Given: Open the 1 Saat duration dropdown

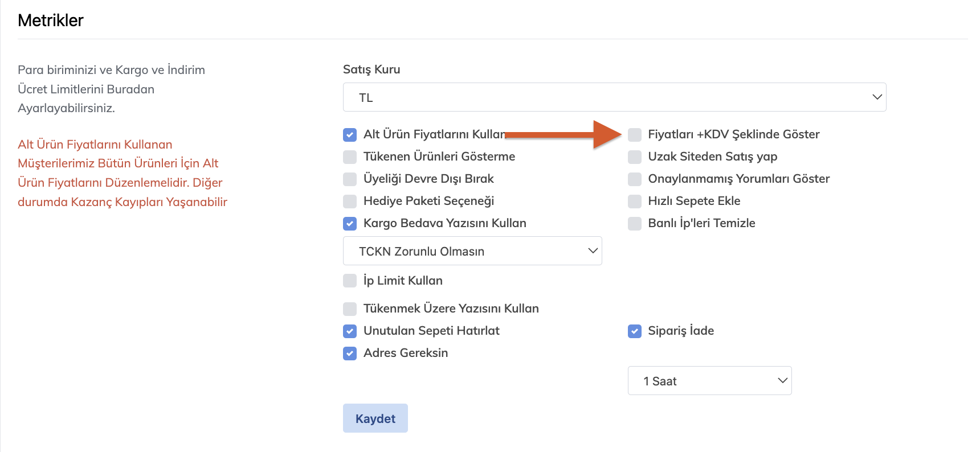Looking at the screenshot, I should (709, 381).
